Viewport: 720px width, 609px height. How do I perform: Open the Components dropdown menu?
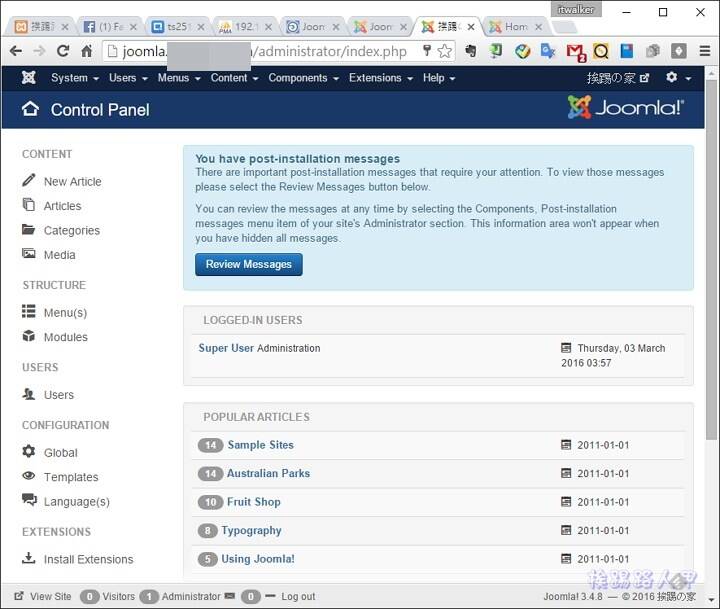coord(304,78)
